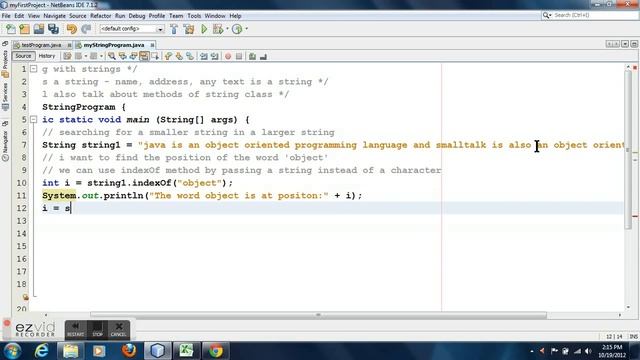Click the Windows Start button
The image size is (640, 360).
coord(12,350)
